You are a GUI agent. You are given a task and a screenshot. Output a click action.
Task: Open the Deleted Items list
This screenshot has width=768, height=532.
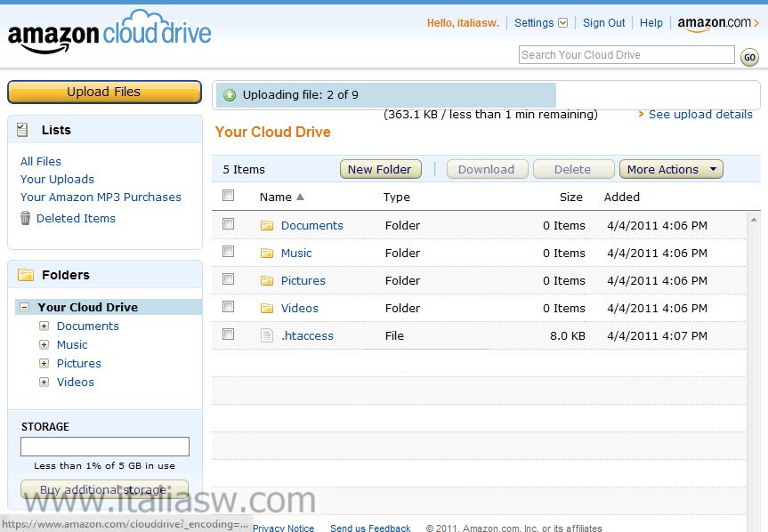(x=76, y=218)
